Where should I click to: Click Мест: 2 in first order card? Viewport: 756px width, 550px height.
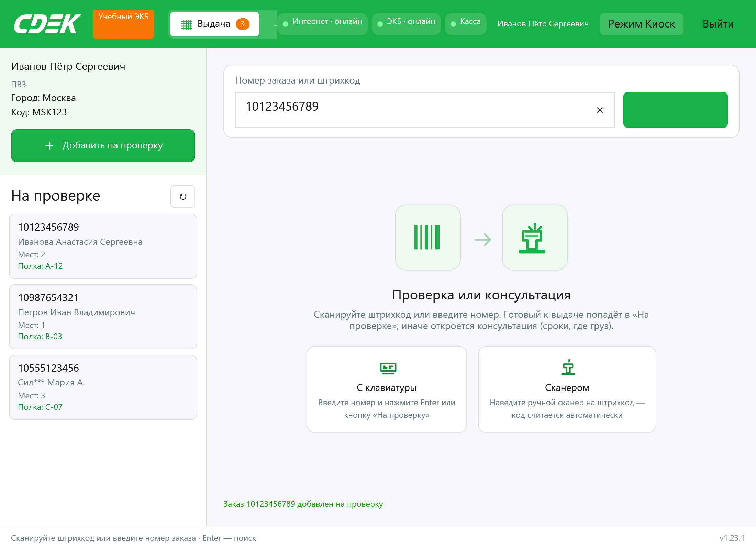[x=32, y=255]
